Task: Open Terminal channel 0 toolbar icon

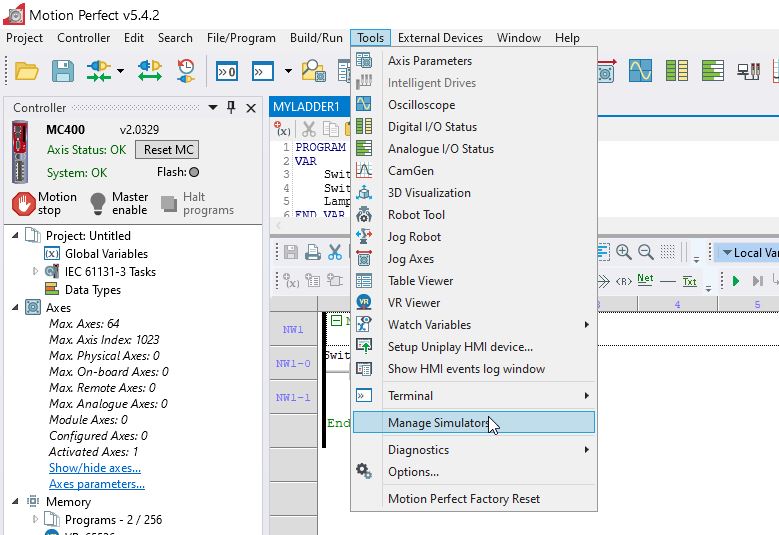Action: [227, 71]
